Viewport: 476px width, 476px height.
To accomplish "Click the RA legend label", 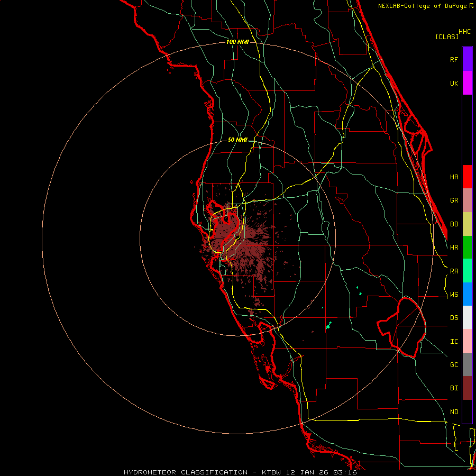I will tap(454, 271).
